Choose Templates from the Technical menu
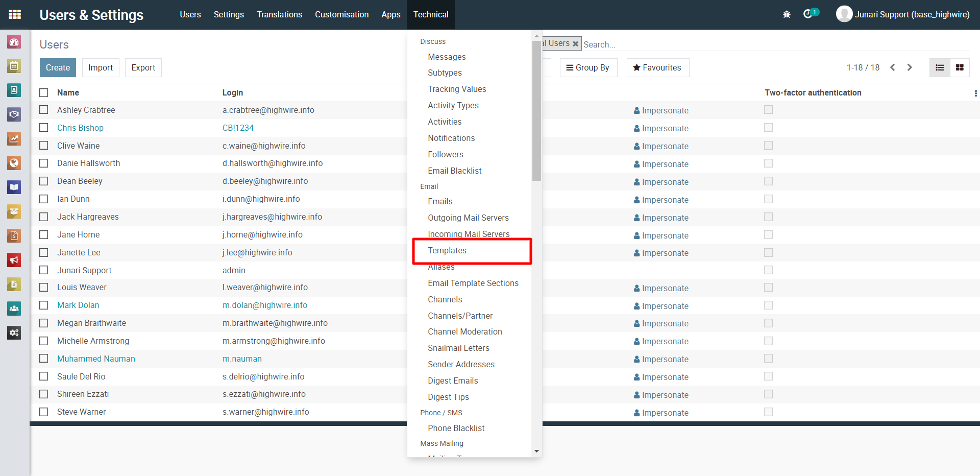Screen dimensions: 980x476 click(447, 250)
